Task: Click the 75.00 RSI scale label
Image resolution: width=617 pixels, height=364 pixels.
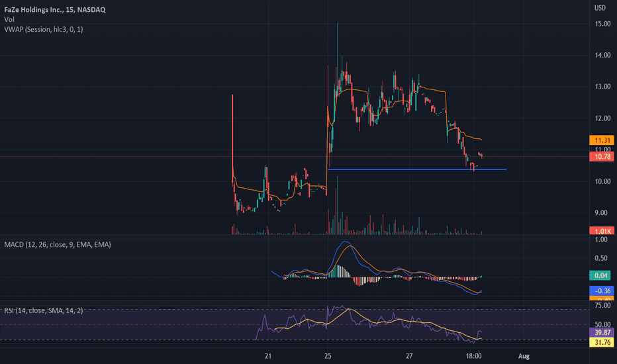Action: pos(602,305)
